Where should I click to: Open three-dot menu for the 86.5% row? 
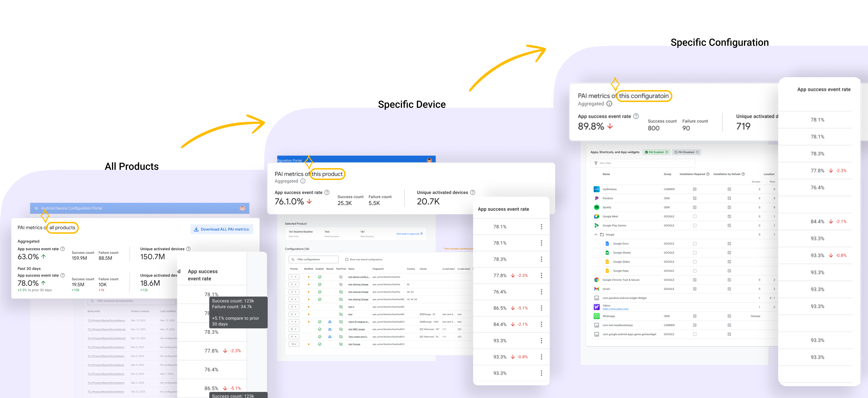pyautogui.click(x=541, y=308)
